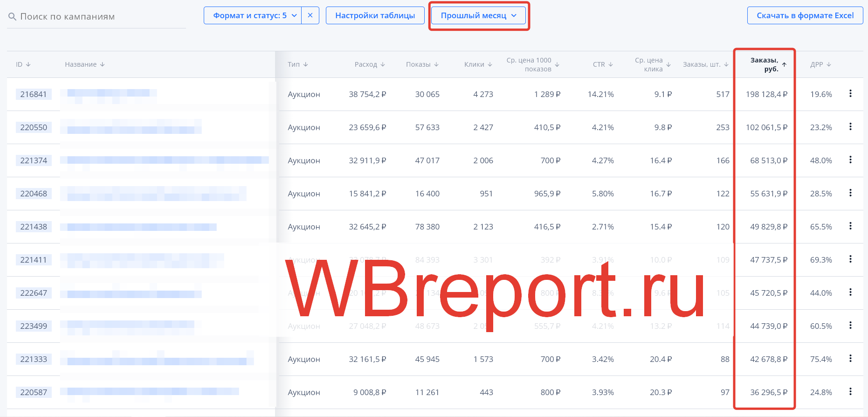Open three-dot menu for campaign 221374
Screen dimensions: 868x417
(850, 160)
